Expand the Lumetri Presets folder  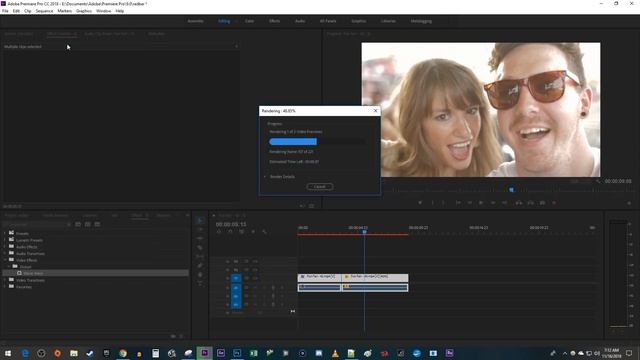coord(5,240)
